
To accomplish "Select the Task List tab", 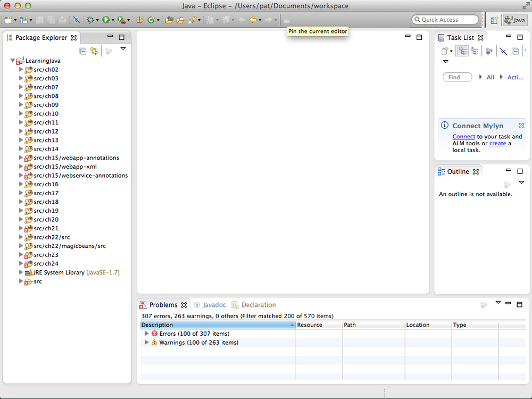I will [x=460, y=38].
